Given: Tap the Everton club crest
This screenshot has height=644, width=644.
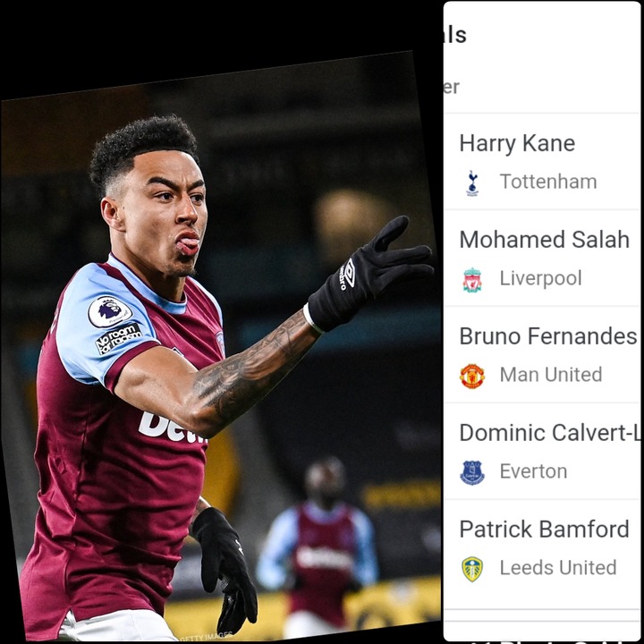Looking at the screenshot, I should click(x=472, y=472).
